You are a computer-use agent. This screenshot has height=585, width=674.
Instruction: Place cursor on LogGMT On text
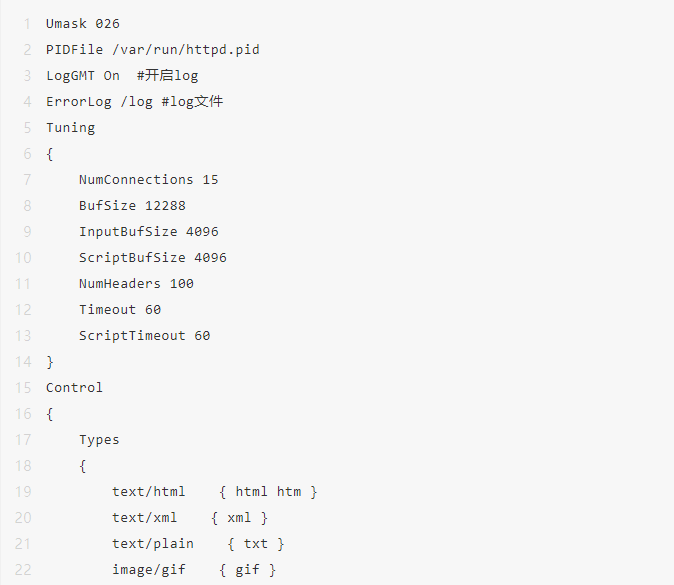(x=83, y=75)
